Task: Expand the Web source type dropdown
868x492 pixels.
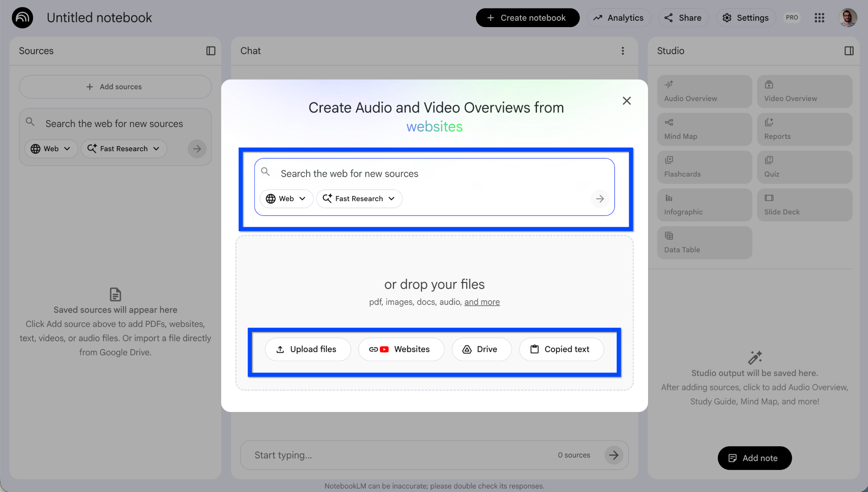Action: point(286,199)
